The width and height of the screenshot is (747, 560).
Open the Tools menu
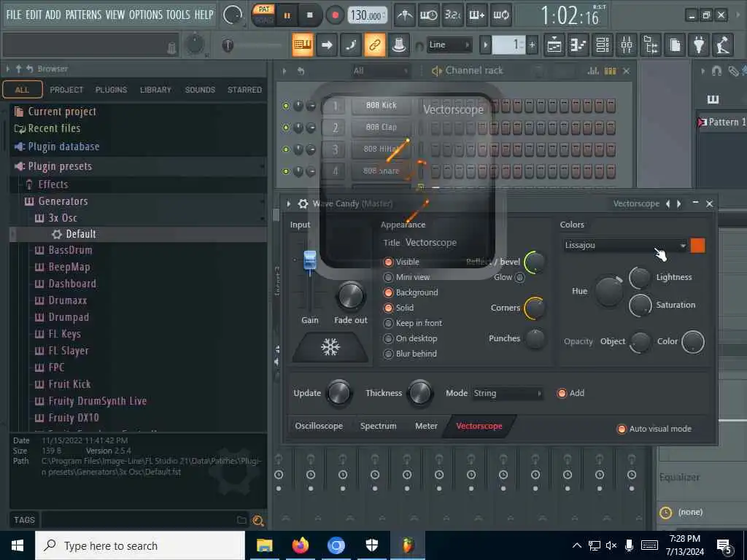178,15
